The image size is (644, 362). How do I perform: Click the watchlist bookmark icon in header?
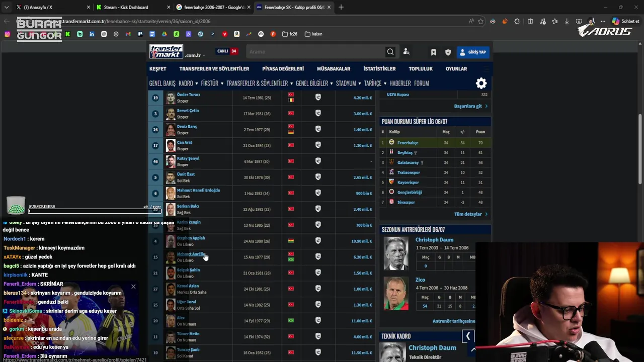[x=433, y=52]
